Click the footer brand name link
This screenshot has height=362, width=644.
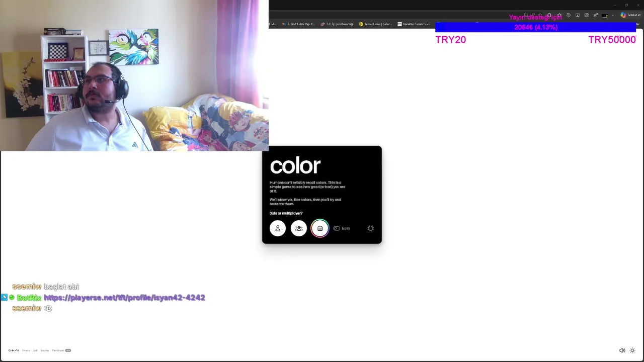pyautogui.click(x=14, y=350)
